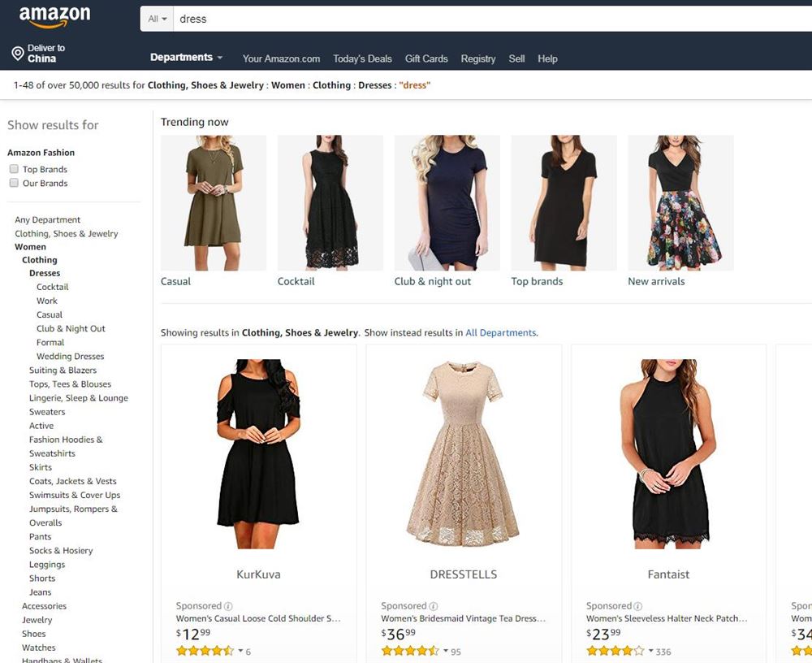
Task: Open rating dropdown arrow beside 95 reviews
Action: 446,651
